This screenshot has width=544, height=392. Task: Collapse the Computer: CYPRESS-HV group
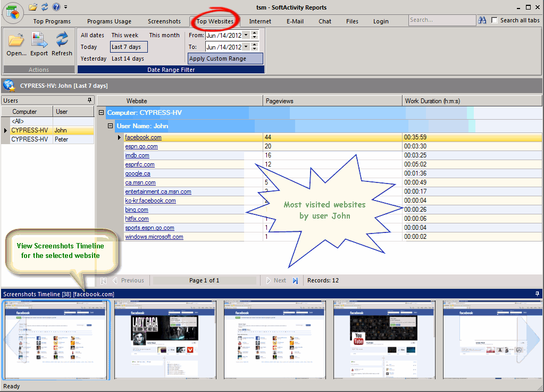[x=102, y=112]
